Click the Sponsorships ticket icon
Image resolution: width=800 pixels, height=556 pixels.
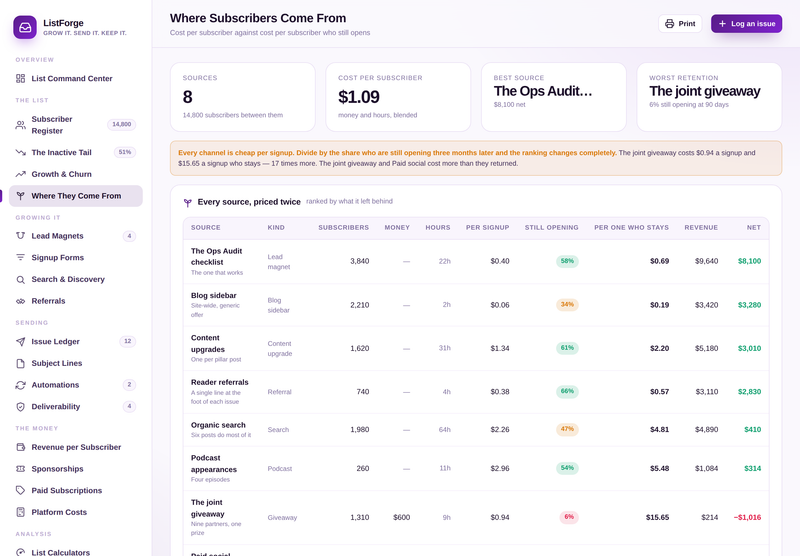point(20,469)
